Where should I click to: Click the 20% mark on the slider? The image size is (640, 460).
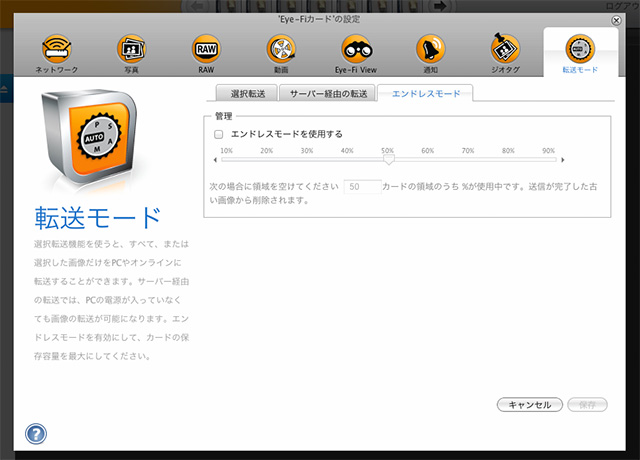point(267,151)
